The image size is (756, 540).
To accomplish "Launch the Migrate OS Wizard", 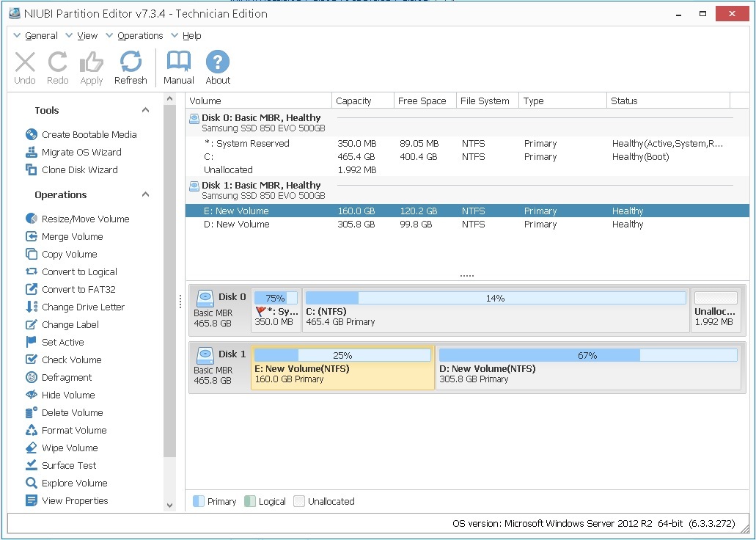I will [81, 152].
